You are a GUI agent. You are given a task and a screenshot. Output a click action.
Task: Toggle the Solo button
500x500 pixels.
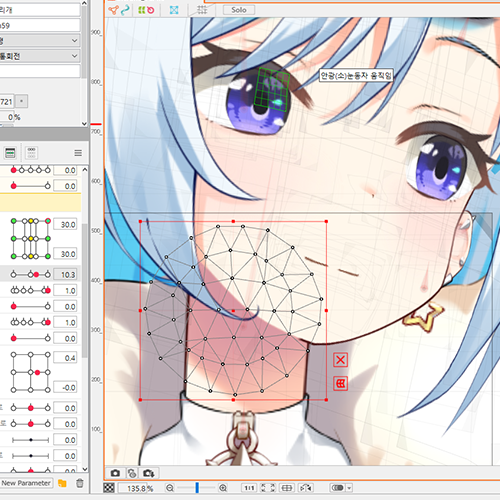(x=239, y=10)
